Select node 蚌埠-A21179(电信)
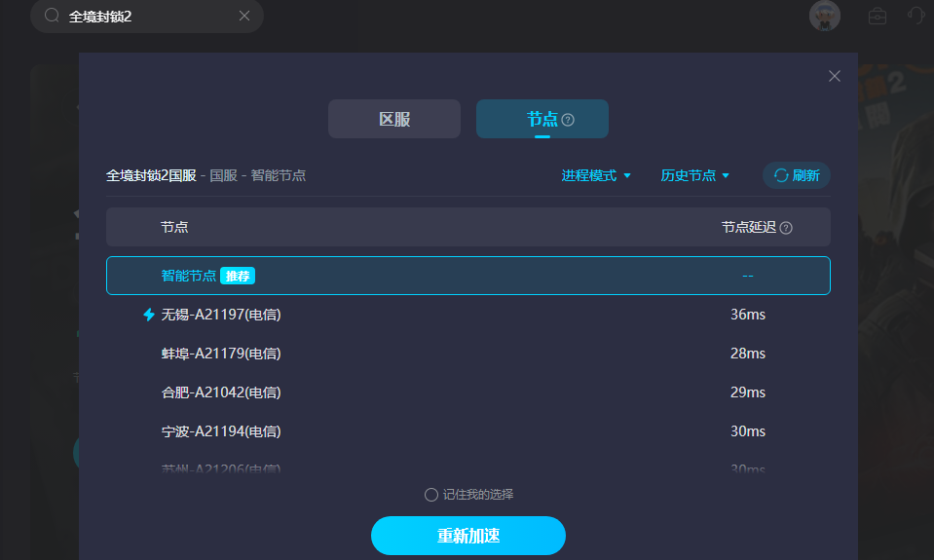This screenshot has height=560, width=934. (468, 354)
